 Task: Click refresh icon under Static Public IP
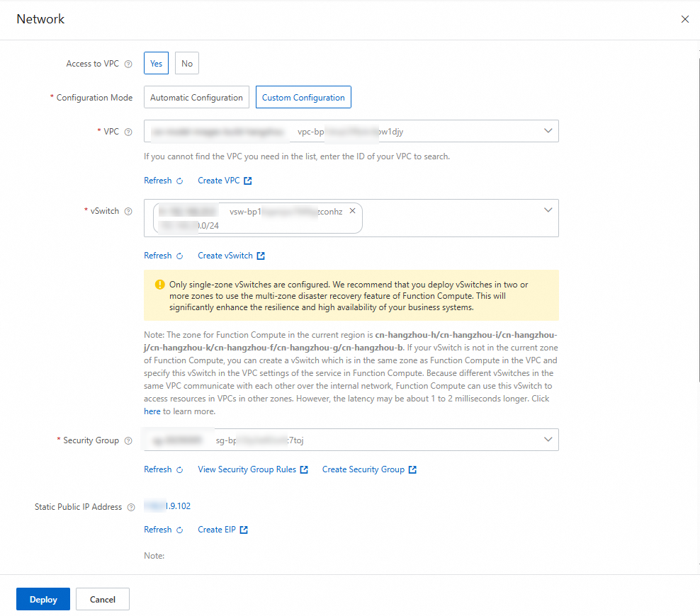click(179, 530)
